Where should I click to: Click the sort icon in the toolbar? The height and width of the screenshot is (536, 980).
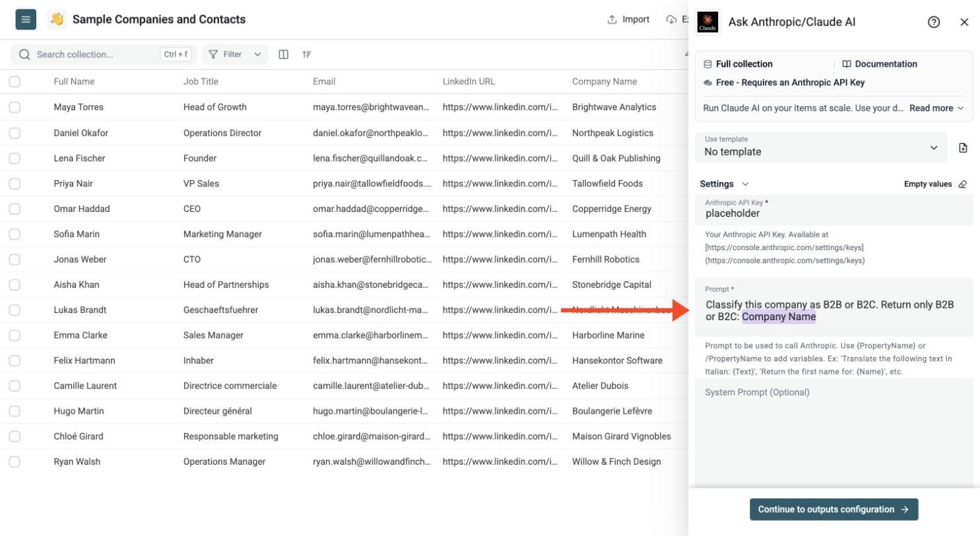[307, 54]
